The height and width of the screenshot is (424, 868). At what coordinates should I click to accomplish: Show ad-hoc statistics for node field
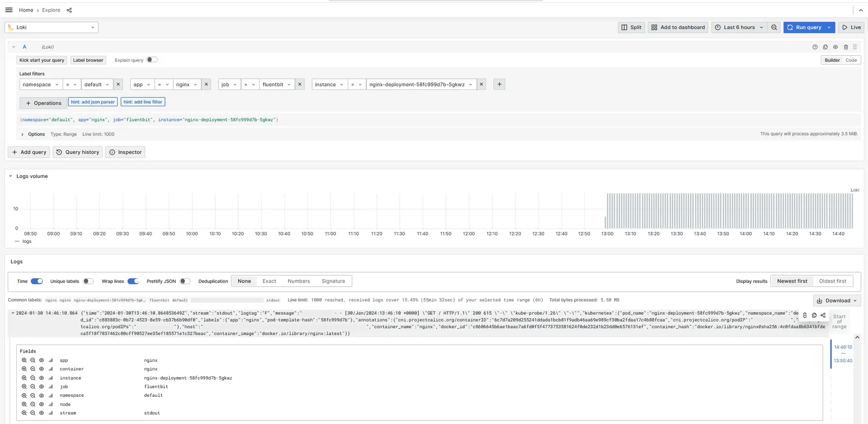(x=50, y=404)
